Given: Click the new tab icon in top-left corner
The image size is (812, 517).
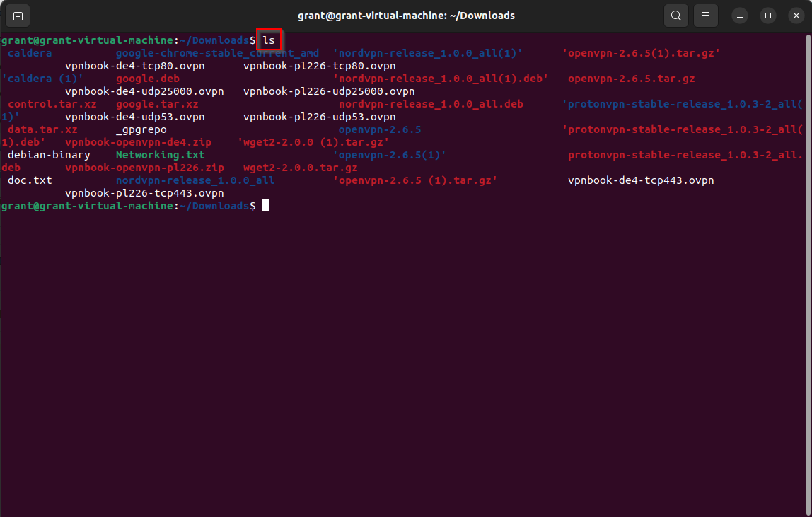Looking at the screenshot, I should pos(17,15).
